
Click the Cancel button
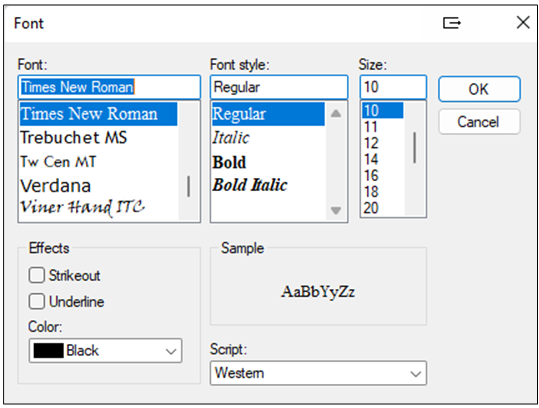(x=479, y=122)
